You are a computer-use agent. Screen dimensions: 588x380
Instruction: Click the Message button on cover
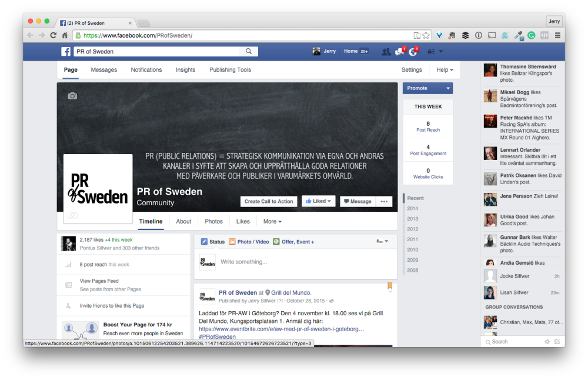point(358,201)
